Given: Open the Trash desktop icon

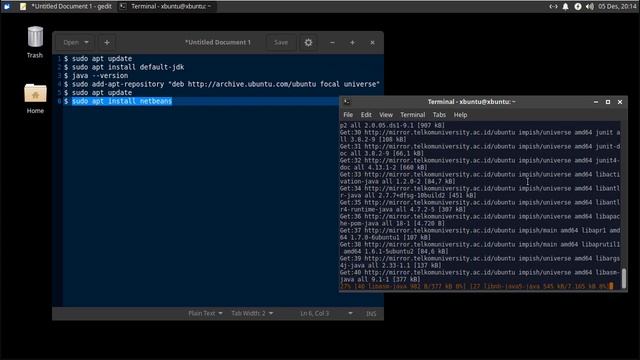Looking at the screenshot, I should (35, 42).
